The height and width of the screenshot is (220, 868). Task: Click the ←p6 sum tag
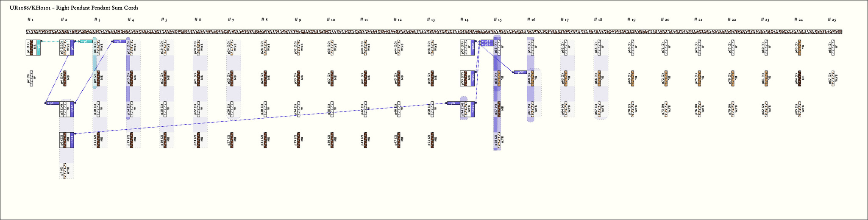pos(453,103)
